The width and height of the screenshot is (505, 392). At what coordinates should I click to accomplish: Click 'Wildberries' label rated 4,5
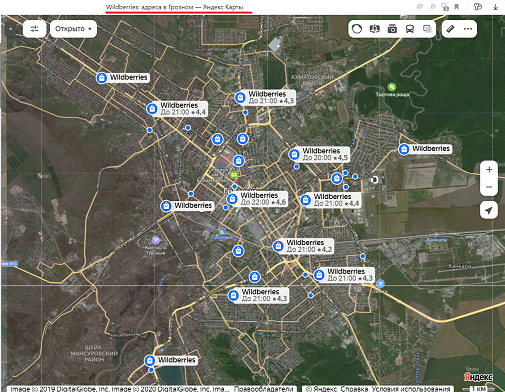(x=321, y=151)
